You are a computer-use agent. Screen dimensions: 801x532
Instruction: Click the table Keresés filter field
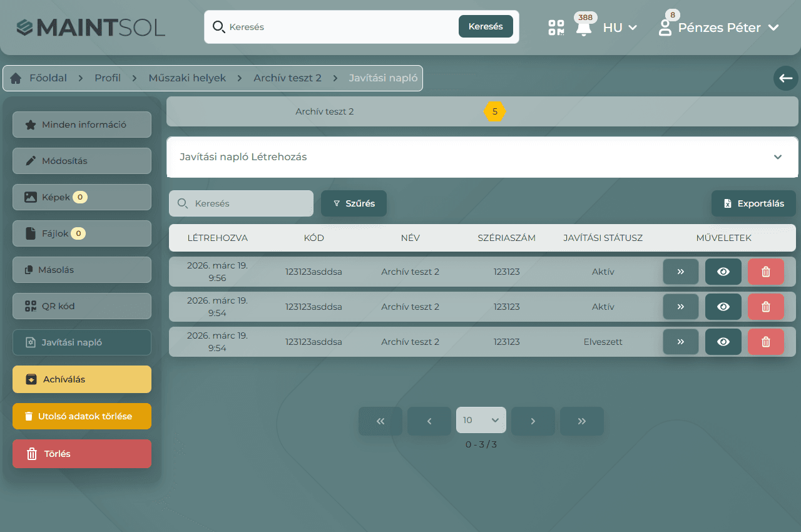click(x=241, y=203)
